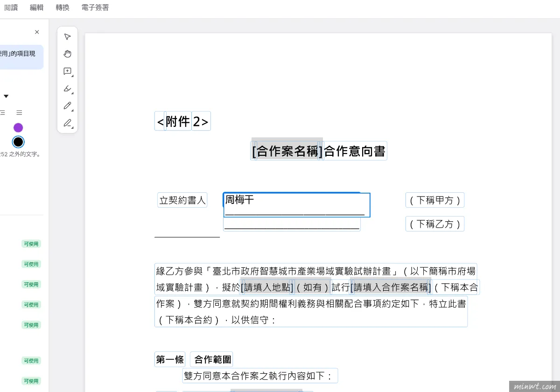Open the 轉換 menu

tap(63, 7)
